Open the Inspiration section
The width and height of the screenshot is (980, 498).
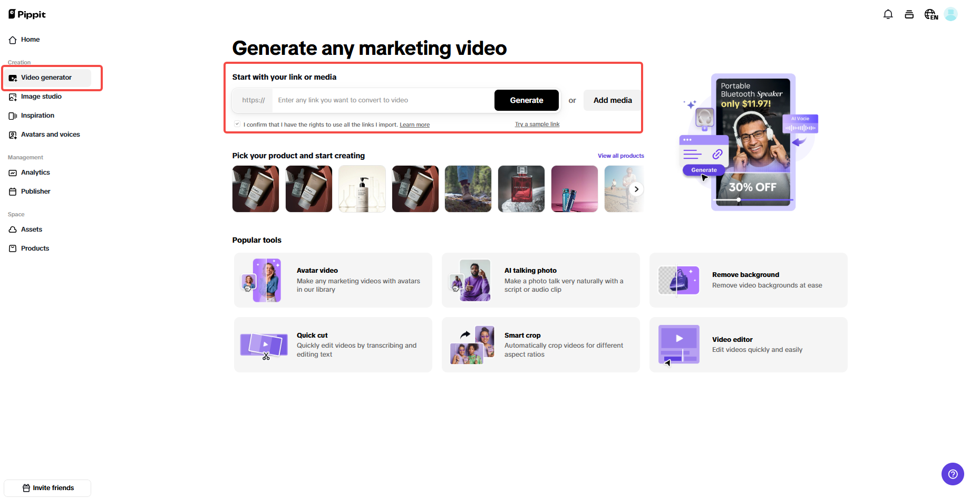click(37, 115)
